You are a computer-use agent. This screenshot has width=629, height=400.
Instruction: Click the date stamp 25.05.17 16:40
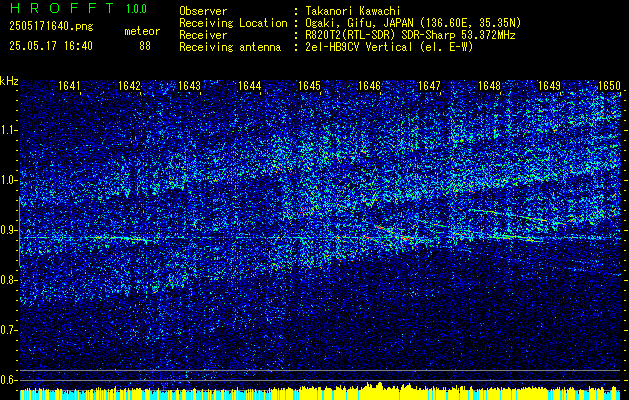51,46
